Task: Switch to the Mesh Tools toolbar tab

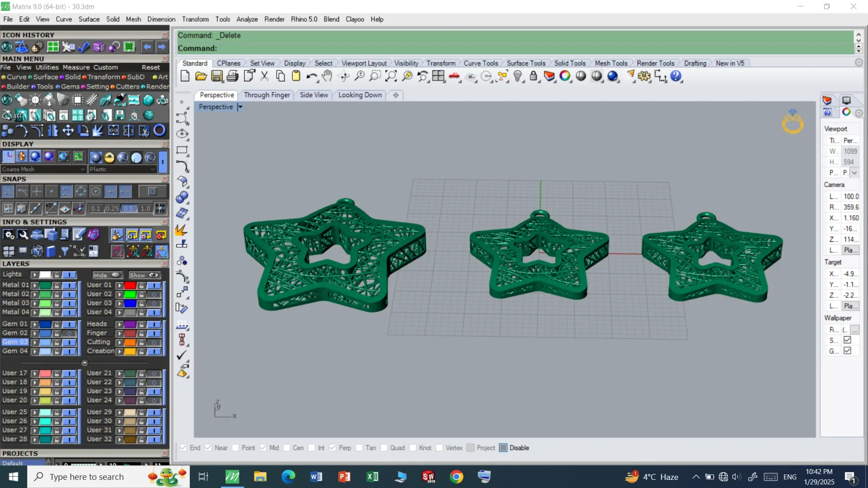Action: [611, 63]
